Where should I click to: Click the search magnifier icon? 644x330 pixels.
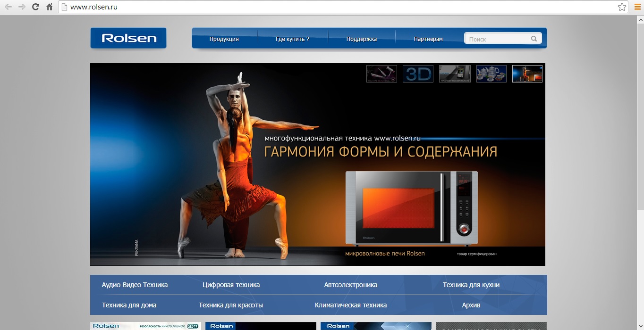(x=534, y=39)
